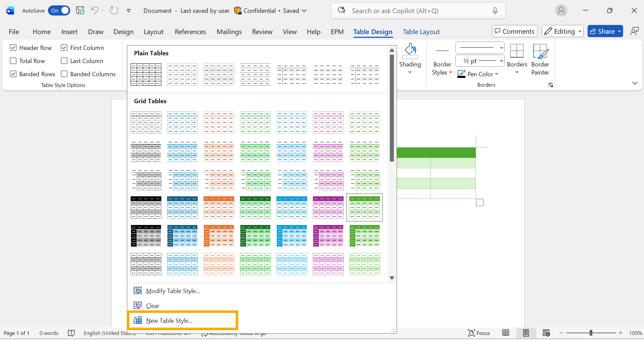Open the Comments pane
This screenshot has height=340, width=644.
tap(515, 31)
